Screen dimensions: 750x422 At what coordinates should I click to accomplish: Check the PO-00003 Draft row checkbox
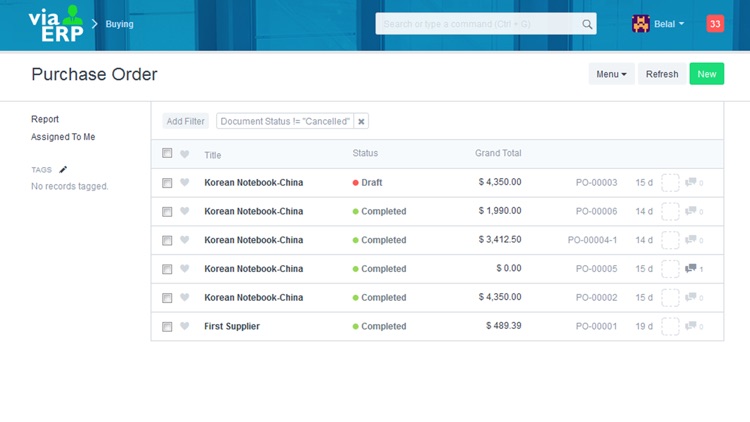click(167, 183)
